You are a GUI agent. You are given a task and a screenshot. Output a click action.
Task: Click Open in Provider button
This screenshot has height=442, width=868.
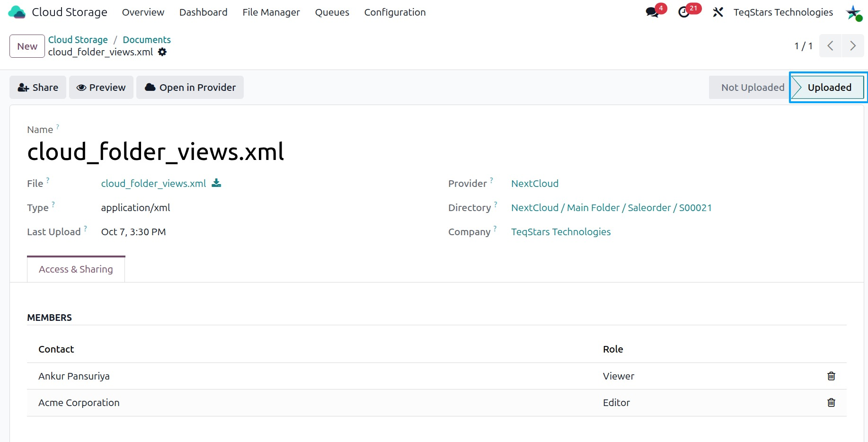[190, 88]
